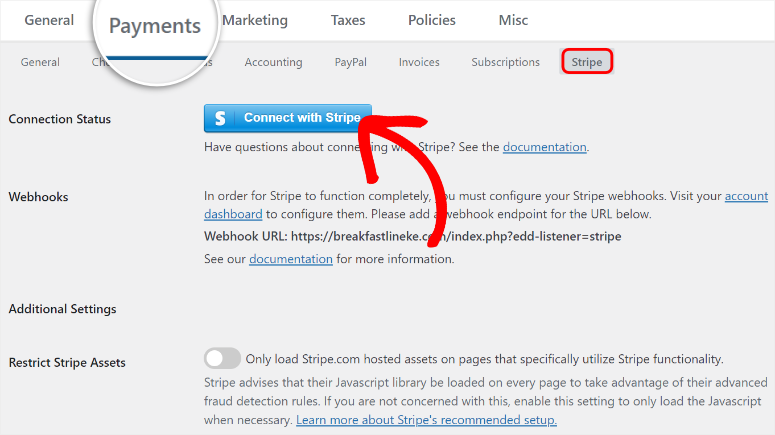Image resolution: width=775 pixels, height=435 pixels.
Task: Enable the Restrict Stripe Assets toggle
Action: pos(222,359)
